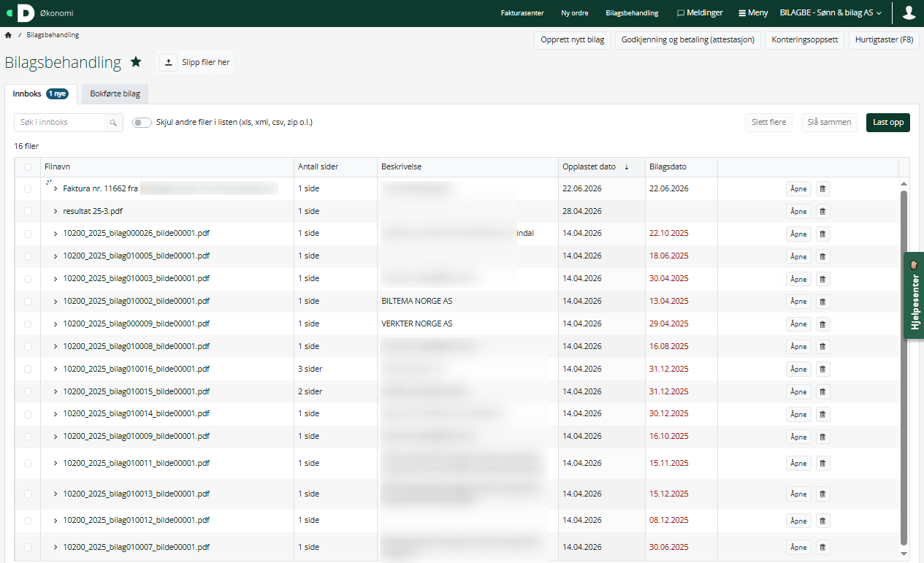The width and height of the screenshot is (924, 563).
Task: Click Åpne for the bilag010012 row
Action: pos(798,521)
